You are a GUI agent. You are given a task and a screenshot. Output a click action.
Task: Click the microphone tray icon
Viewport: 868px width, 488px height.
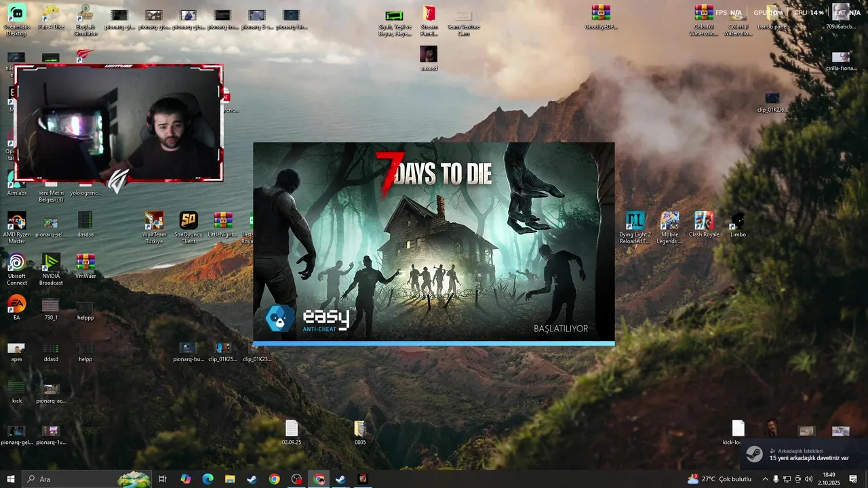(776, 479)
